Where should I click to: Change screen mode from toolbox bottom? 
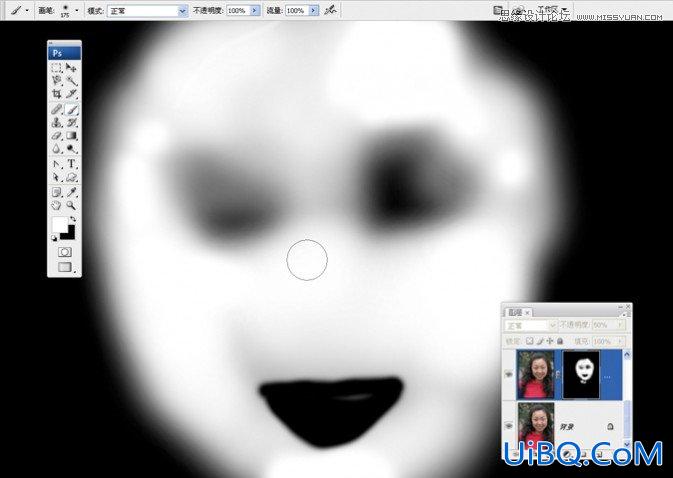pyautogui.click(x=65, y=267)
